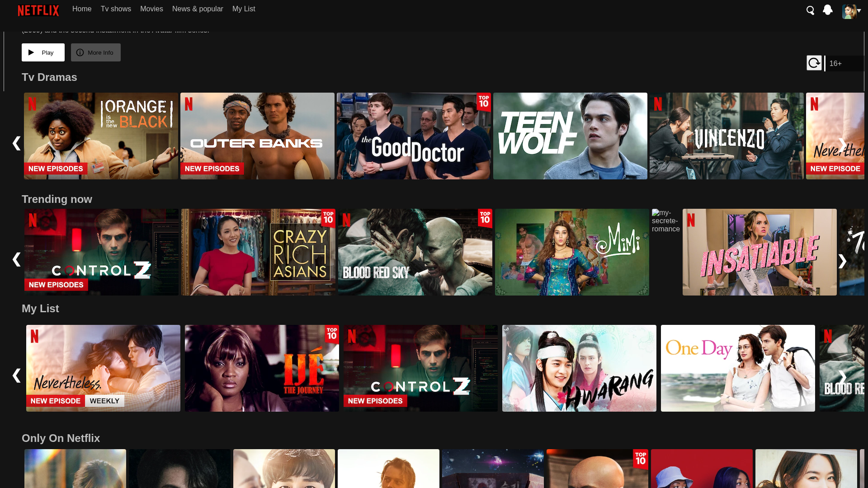Go to Home in navigation
This screenshot has width=868, height=488.
[82, 9]
